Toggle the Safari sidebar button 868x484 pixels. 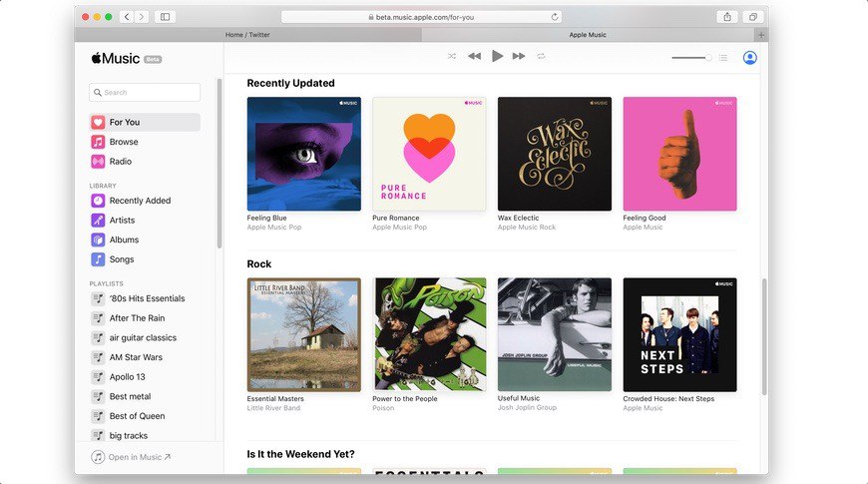(165, 17)
